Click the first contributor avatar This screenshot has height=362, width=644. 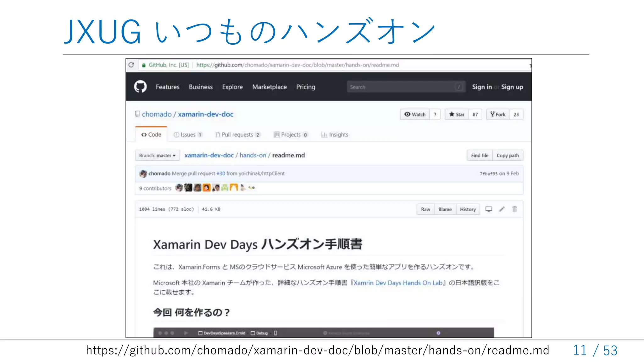point(179,188)
